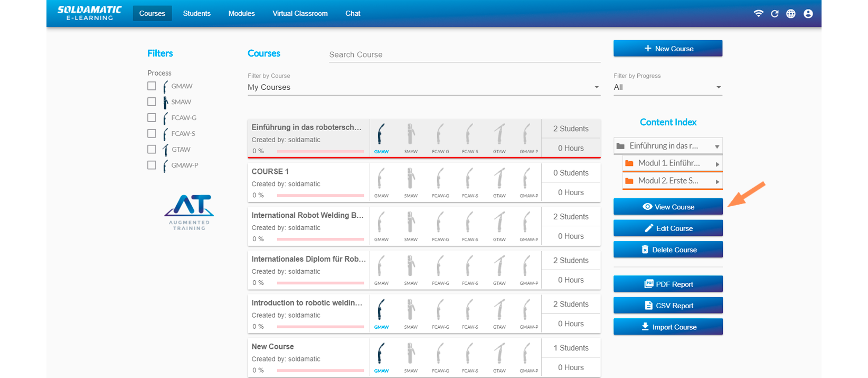Open the language globe icon
The height and width of the screenshot is (378, 868).
(790, 14)
